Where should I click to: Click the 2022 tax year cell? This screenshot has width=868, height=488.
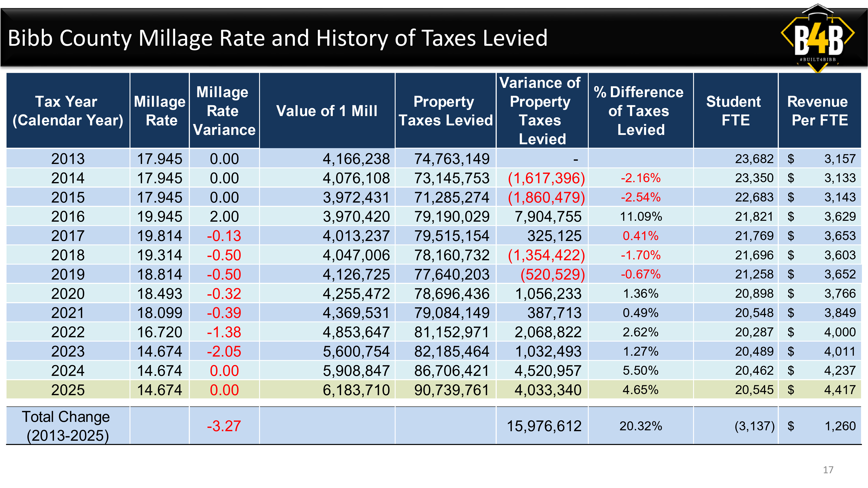[68, 332]
